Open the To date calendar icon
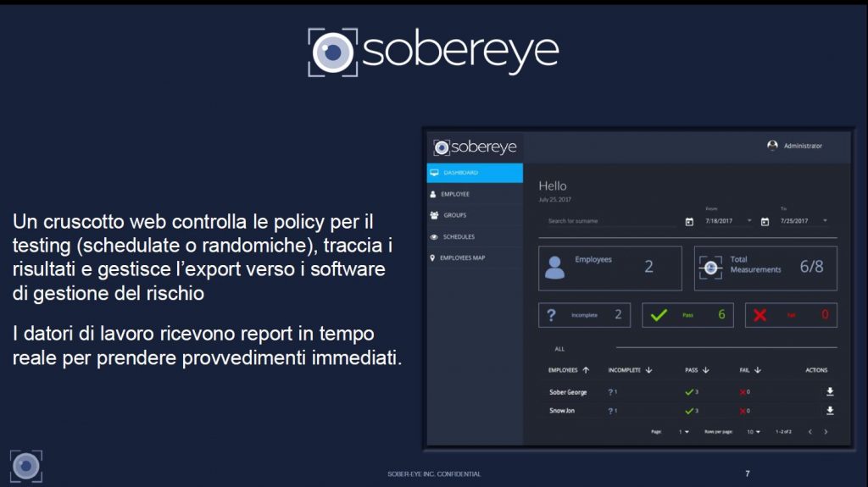Viewport: 868px width, 487px height. tap(765, 222)
